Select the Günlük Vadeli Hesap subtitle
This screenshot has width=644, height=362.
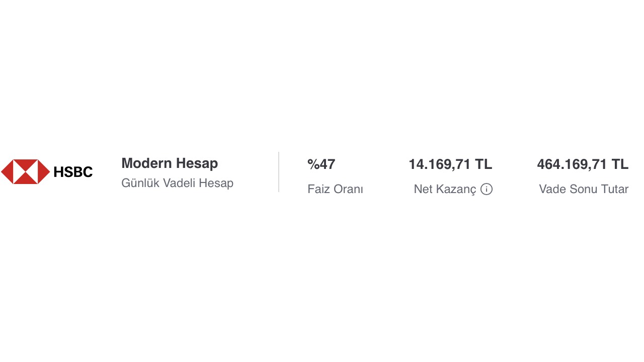tap(177, 183)
